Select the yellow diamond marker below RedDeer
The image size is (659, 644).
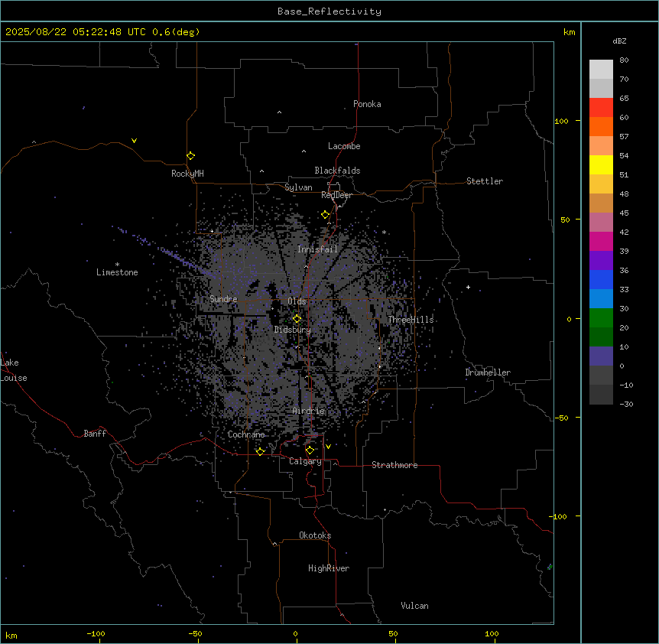pyautogui.click(x=326, y=215)
